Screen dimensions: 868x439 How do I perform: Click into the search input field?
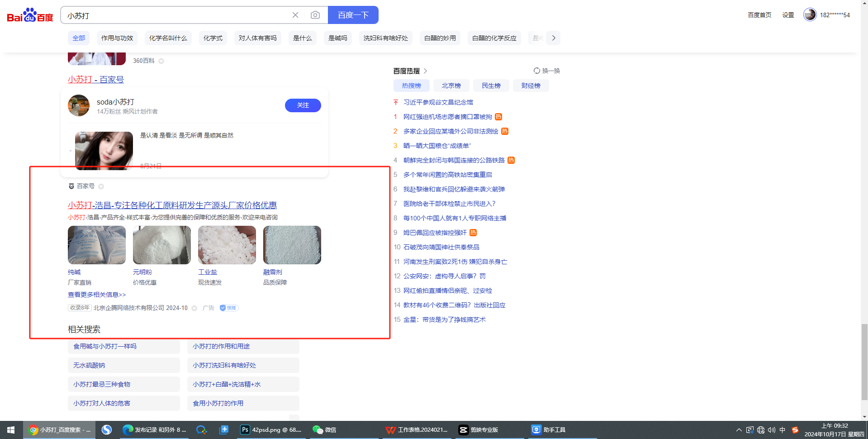[x=176, y=15]
